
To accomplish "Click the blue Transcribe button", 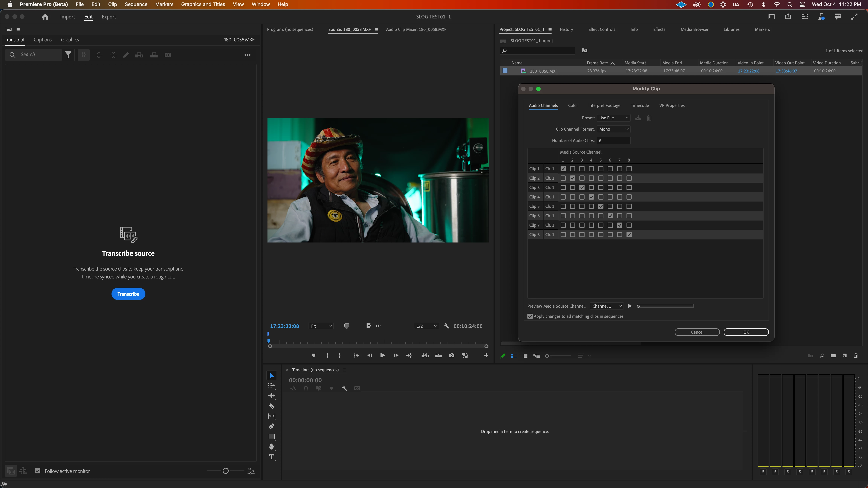I will [x=128, y=294].
